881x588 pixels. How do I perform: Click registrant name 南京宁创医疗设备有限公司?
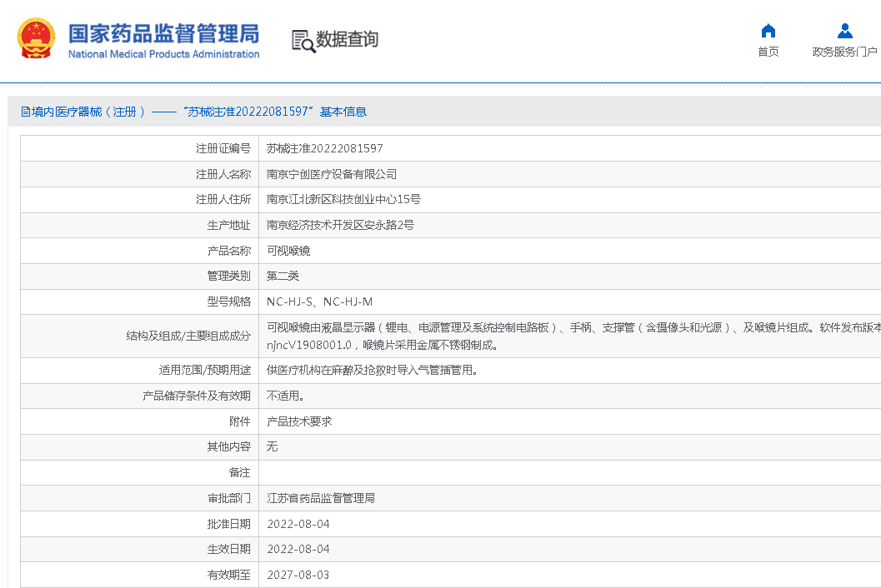tap(331, 174)
